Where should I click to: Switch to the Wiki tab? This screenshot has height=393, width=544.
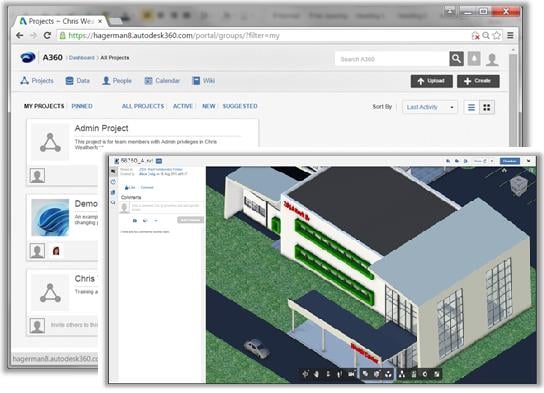(204, 81)
